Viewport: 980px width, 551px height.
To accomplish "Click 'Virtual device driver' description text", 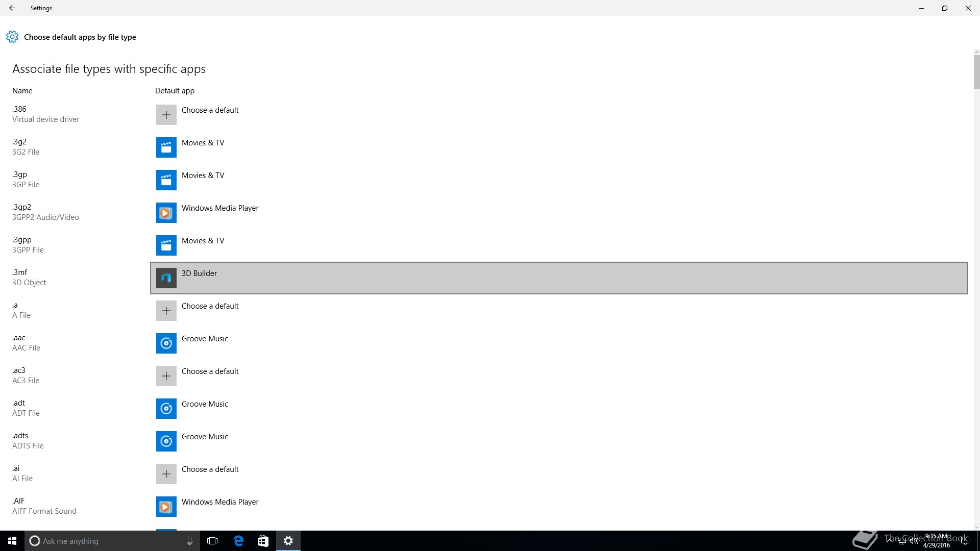I will tap(46, 119).
